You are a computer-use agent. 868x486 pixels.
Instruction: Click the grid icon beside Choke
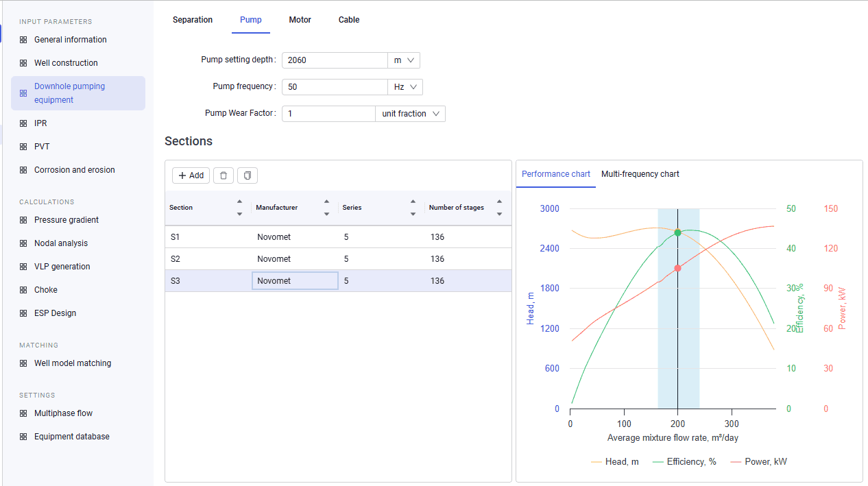coord(23,290)
